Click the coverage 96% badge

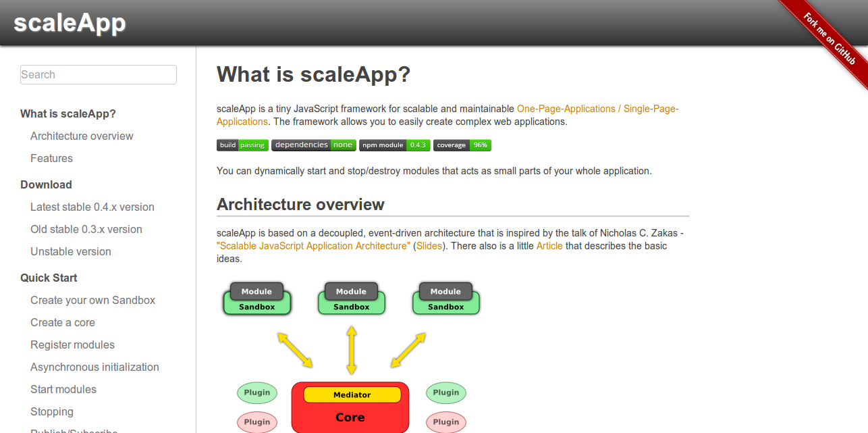[x=462, y=145]
